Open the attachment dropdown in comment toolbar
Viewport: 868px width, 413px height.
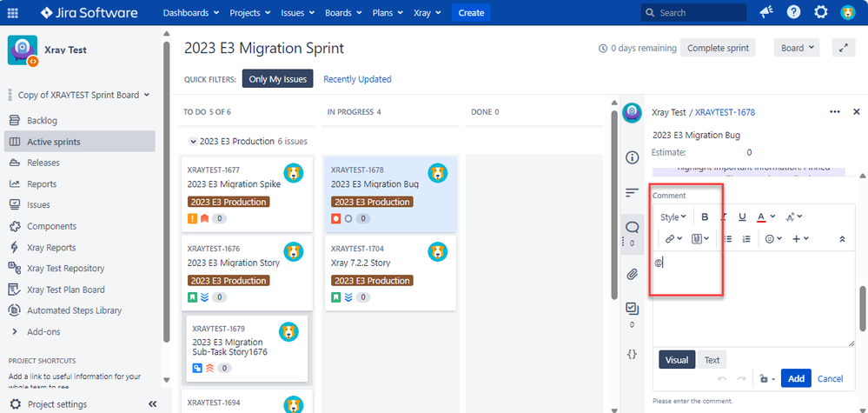[x=700, y=239]
